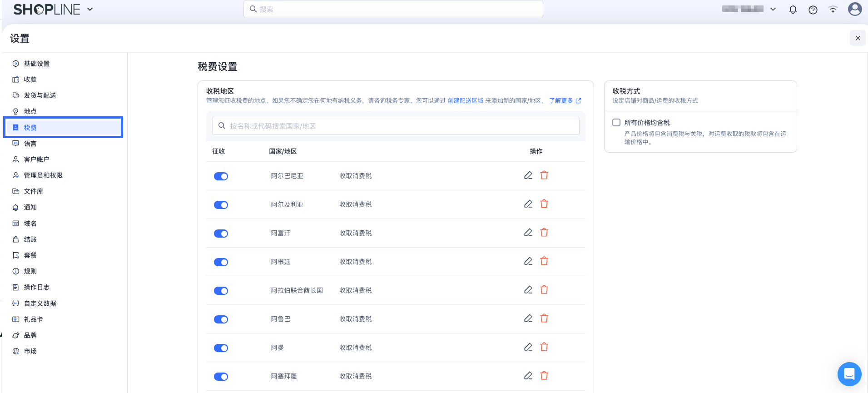868x393 pixels.
Task: Toggle tax collection for 阿塞拜疆
Action: pyautogui.click(x=221, y=377)
